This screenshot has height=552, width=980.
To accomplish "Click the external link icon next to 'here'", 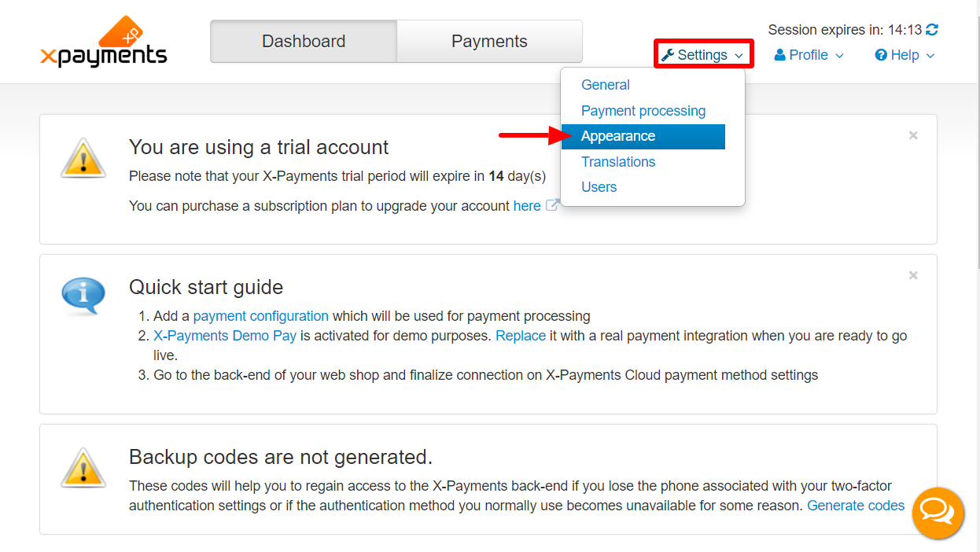I will pyautogui.click(x=552, y=206).
